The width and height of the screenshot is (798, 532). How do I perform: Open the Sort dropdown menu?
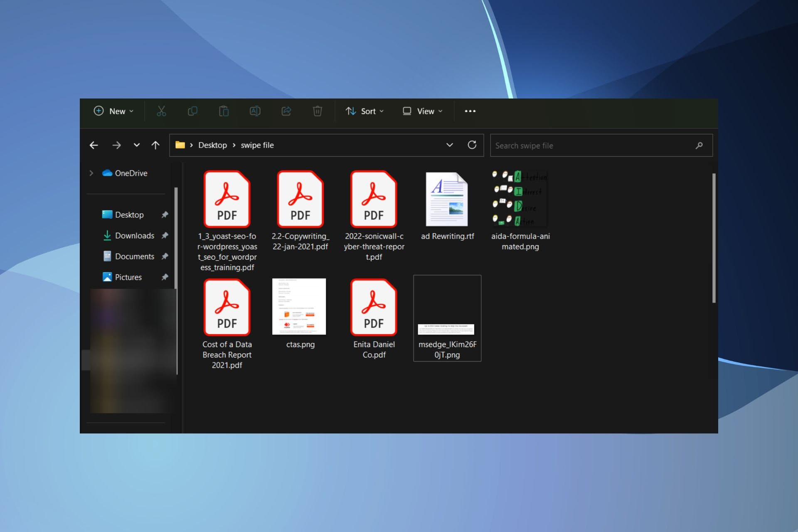pos(365,111)
